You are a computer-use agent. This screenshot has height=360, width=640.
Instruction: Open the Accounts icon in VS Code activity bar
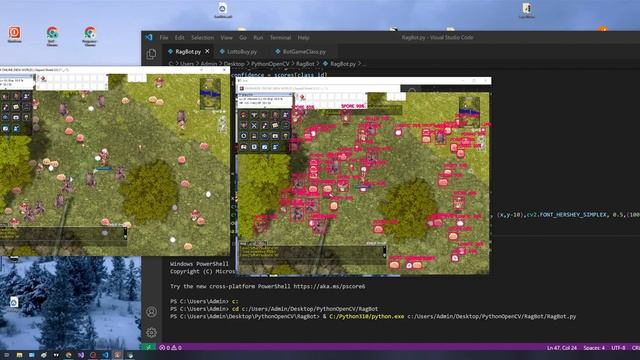coord(151,312)
